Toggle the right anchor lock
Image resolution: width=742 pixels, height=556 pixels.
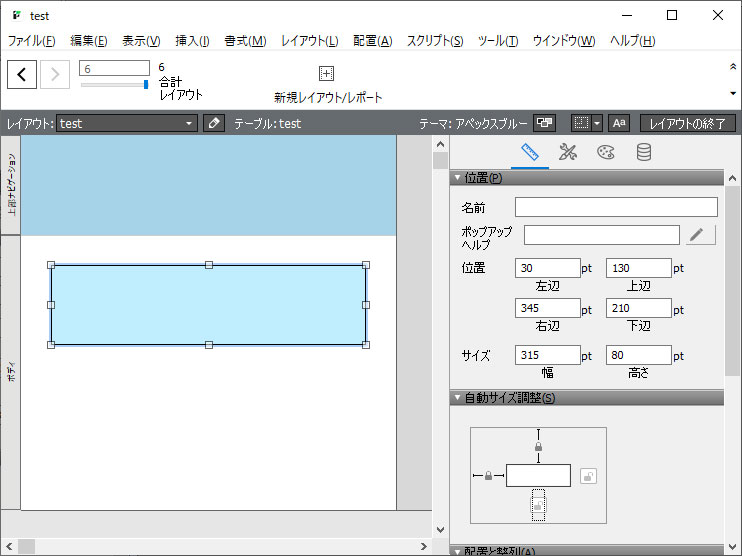tap(588, 476)
